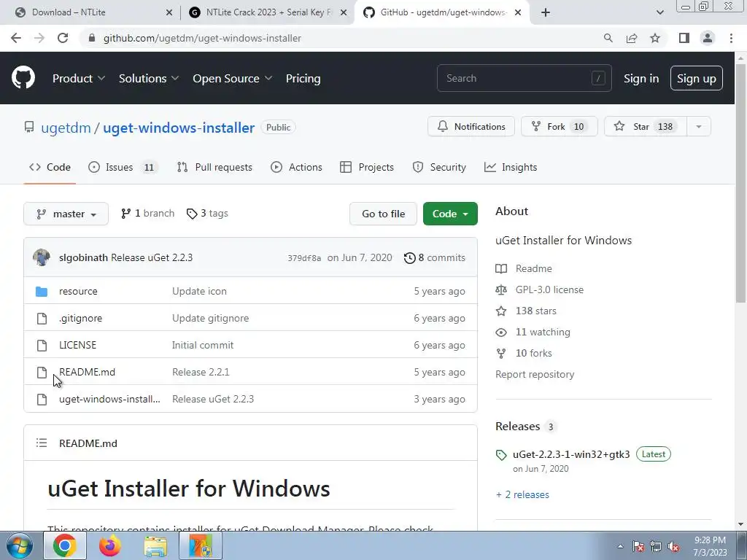
Task: Reload the page with refresh icon
Action: click(63, 38)
